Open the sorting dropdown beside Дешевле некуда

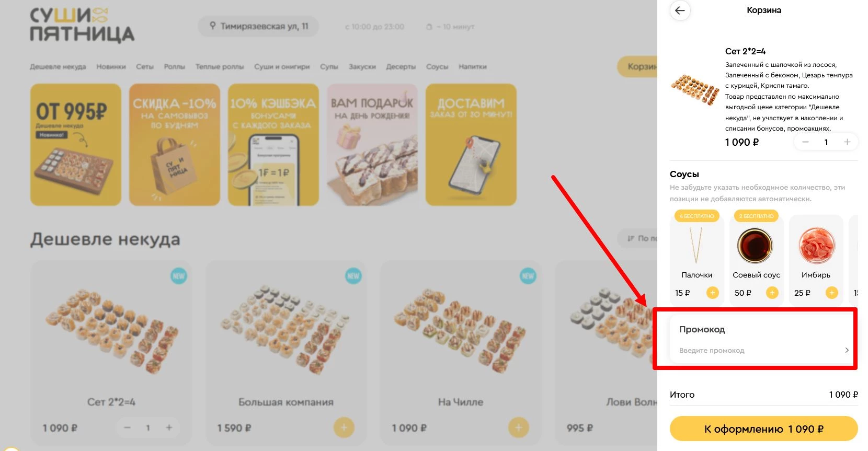point(637,238)
